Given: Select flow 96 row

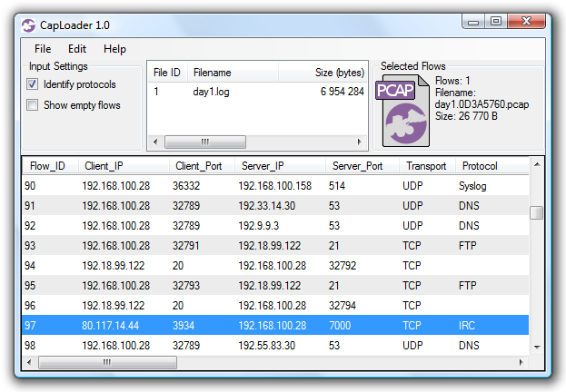Looking at the screenshot, I should pos(275,306).
